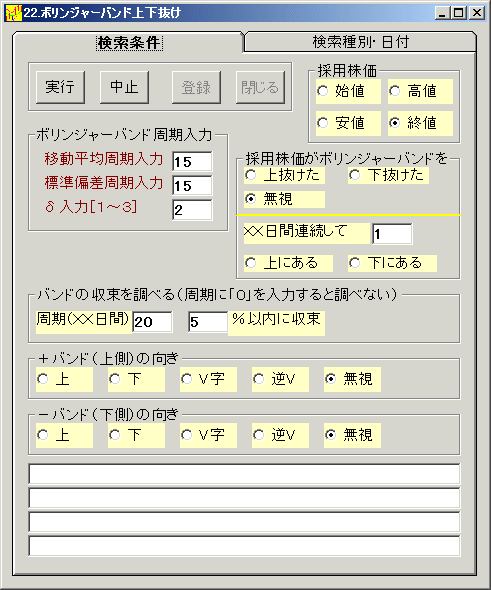Minimize the ボリンジャーバンド上下抜け window
Image resolution: width=491 pixels, height=590 pixels.
tap(442, 13)
